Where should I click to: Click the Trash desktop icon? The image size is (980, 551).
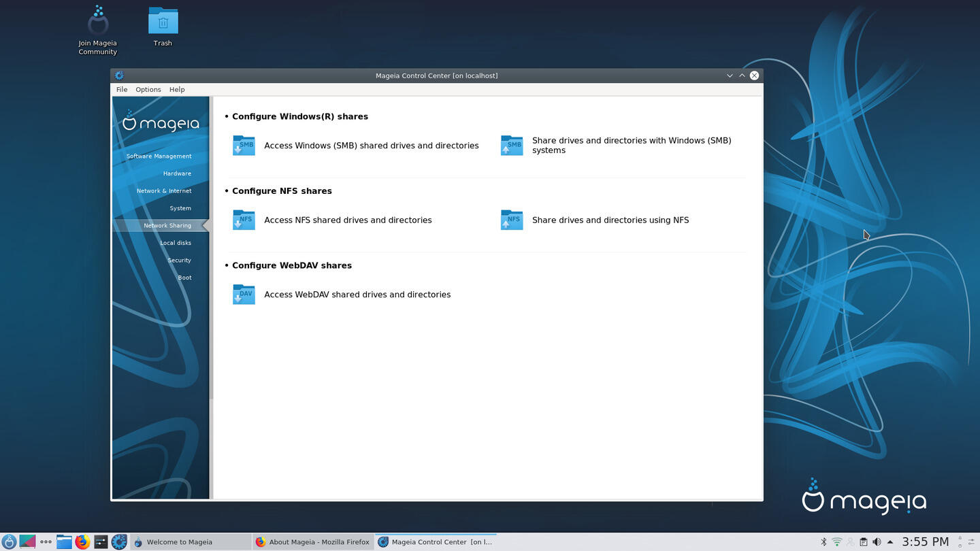point(163,27)
